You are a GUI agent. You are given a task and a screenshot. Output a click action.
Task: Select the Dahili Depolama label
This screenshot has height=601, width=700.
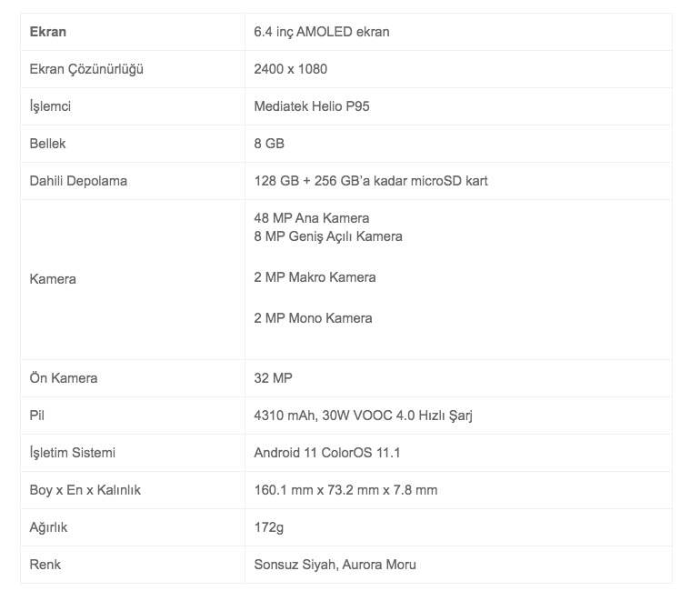point(78,181)
